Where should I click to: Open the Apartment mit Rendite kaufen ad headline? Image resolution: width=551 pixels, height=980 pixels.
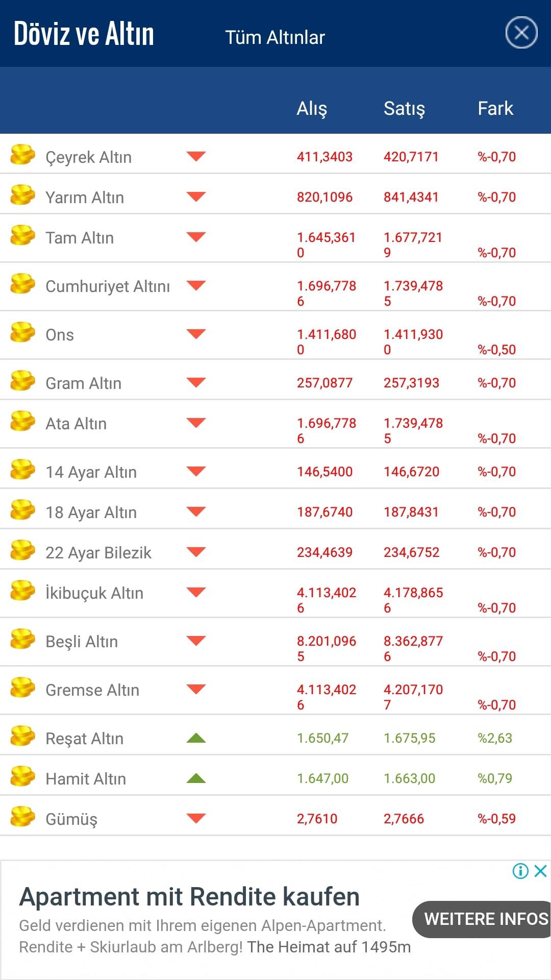(189, 897)
